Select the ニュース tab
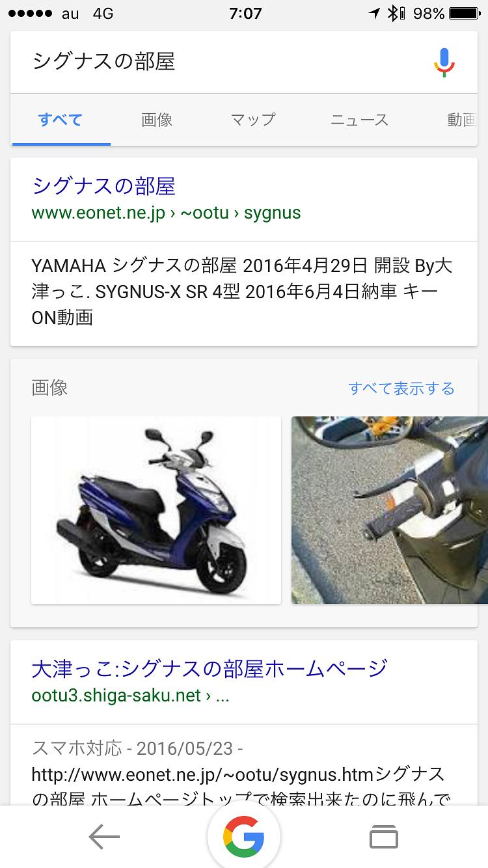Image resolution: width=488 pixels, height=868 pixels. (x=360, y=120)
